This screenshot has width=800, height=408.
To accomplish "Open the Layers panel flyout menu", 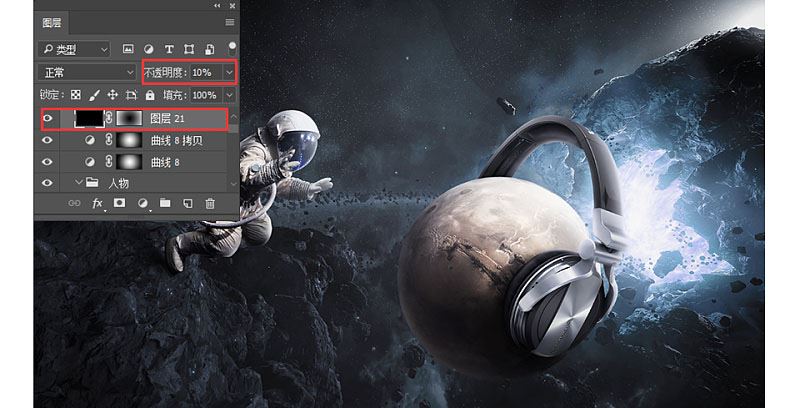I will click(x=230, y=22).
